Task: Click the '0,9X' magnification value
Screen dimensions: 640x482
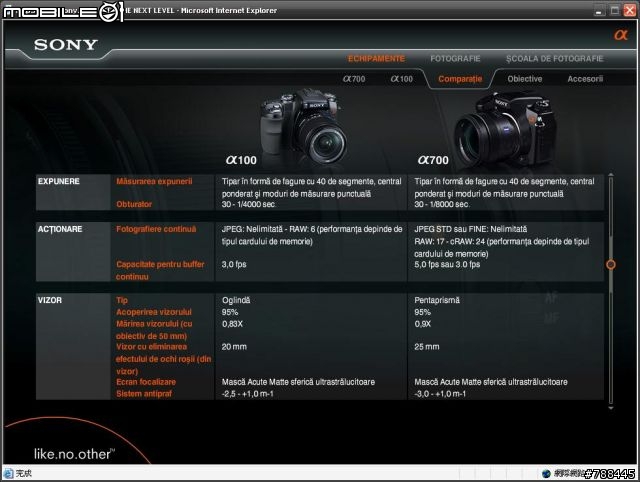Action: [x=422, y=324]
